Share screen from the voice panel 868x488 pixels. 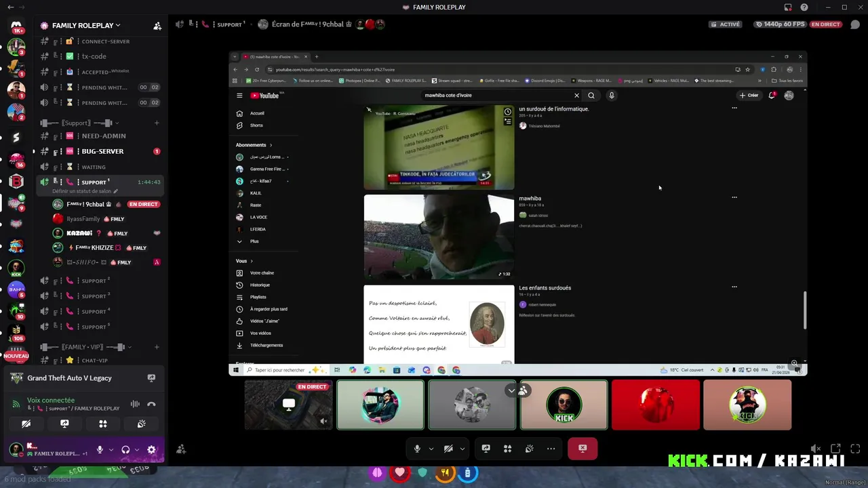point(64,424)
